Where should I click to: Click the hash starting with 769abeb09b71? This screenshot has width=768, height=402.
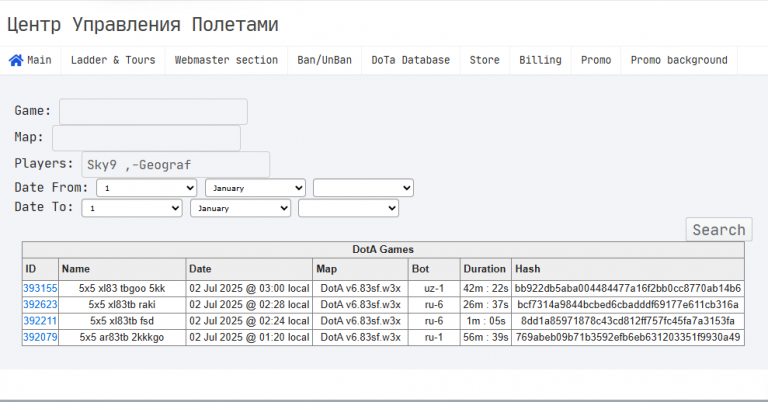[x=628, y=337]
